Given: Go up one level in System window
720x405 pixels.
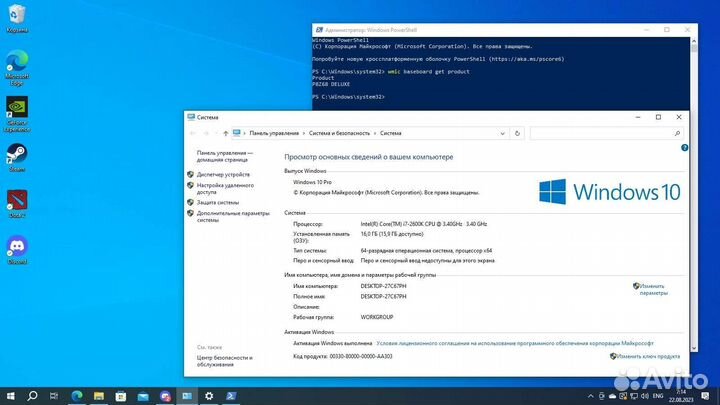Looking at the screenshot, I should coord(225,133).
